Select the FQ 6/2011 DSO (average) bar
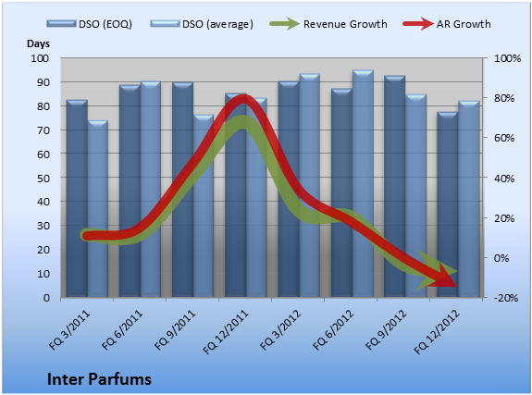532x395 pixels. tap(151, 190)
